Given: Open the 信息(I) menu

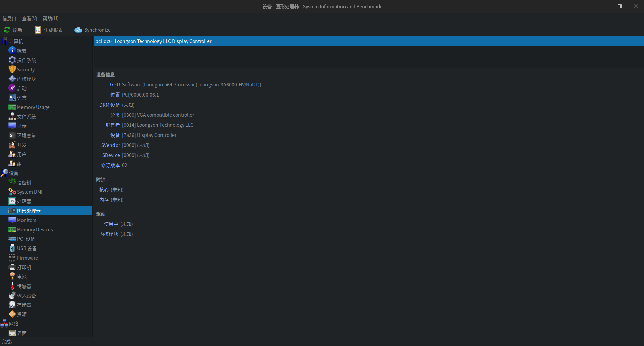Looking at the screenshot, I should pyautogui.click(x=9, y=18).
